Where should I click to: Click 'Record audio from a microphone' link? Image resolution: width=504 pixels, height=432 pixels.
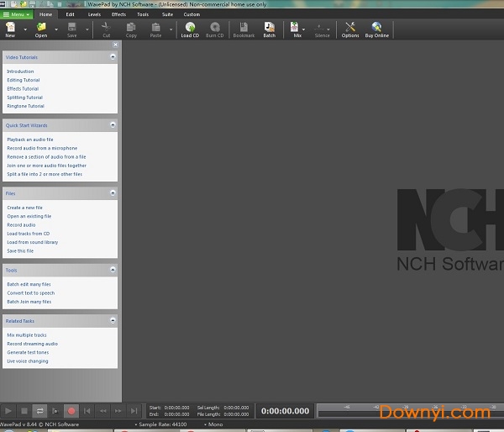pyautogui.click(x=42, y=148)
